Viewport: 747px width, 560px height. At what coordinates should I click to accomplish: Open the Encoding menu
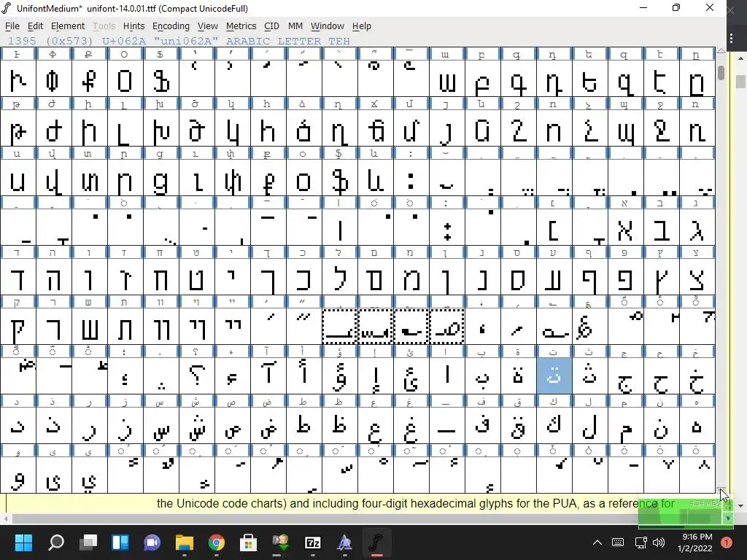point(171,26)
